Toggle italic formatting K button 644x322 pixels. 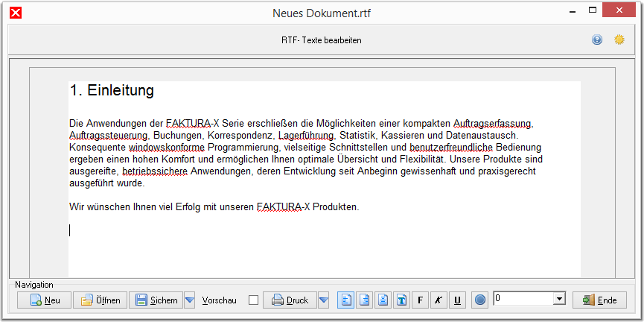[439, 300]
